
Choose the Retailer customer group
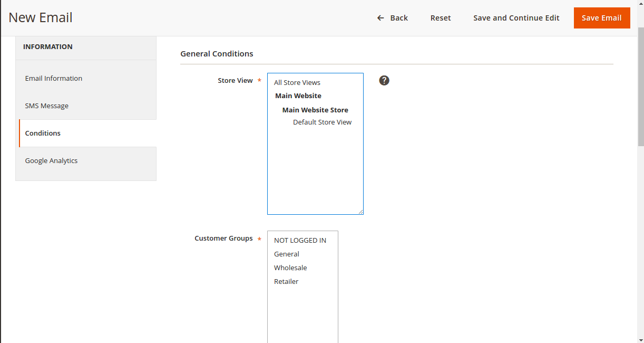(286, 281)
